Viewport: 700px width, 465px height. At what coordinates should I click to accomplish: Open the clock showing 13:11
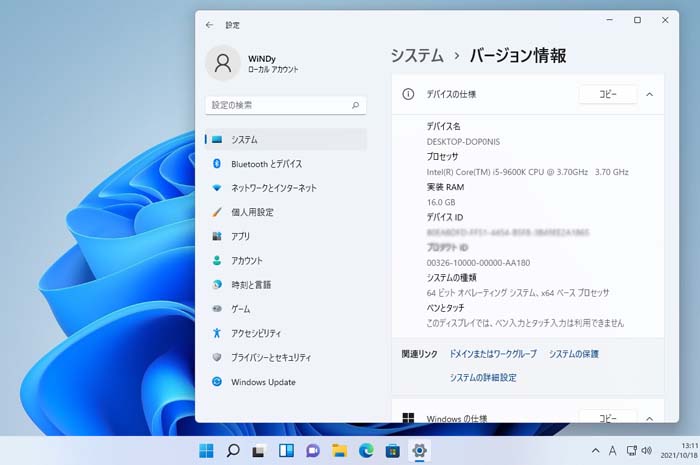click(x=679, y=451)
